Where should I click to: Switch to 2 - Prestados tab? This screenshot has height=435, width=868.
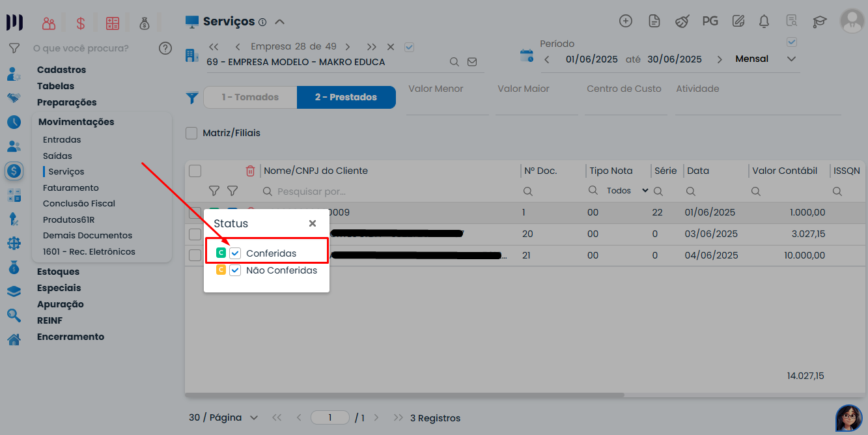tap(346, 97)
